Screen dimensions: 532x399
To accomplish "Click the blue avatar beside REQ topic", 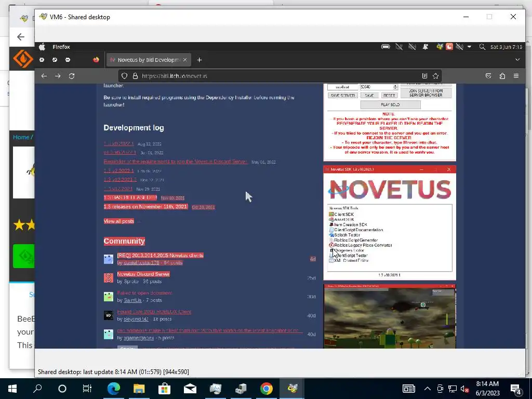I will pyautogui.click(x=108, y=259).
